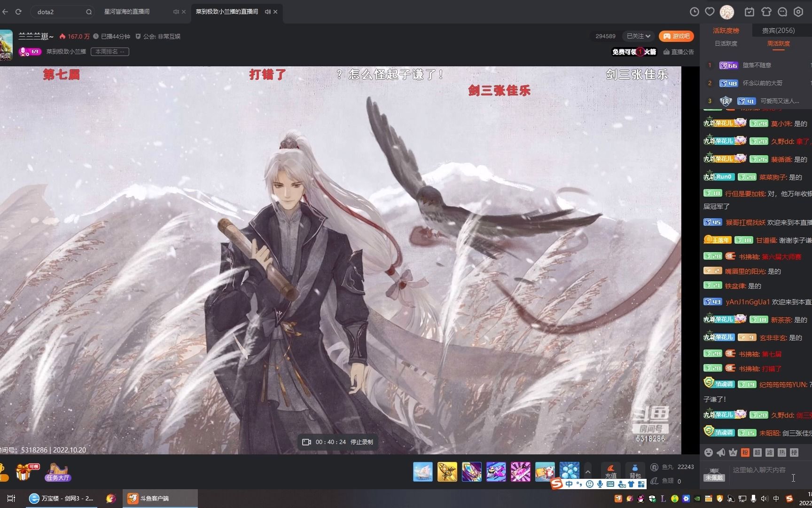Open rank 2 user 怀念以前的大哥
This screenshot has width=812, height=508.
[763, 83]
